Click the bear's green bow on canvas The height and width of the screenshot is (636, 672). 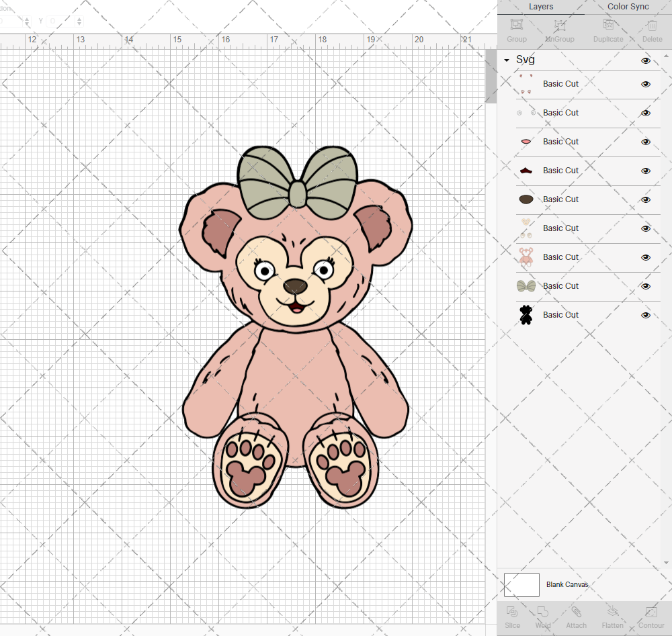point(298,181)
